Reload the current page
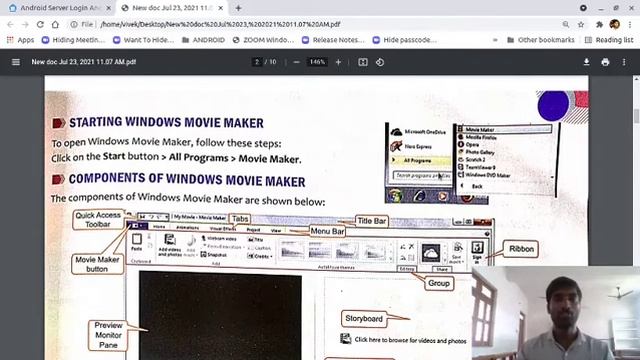 40,24
